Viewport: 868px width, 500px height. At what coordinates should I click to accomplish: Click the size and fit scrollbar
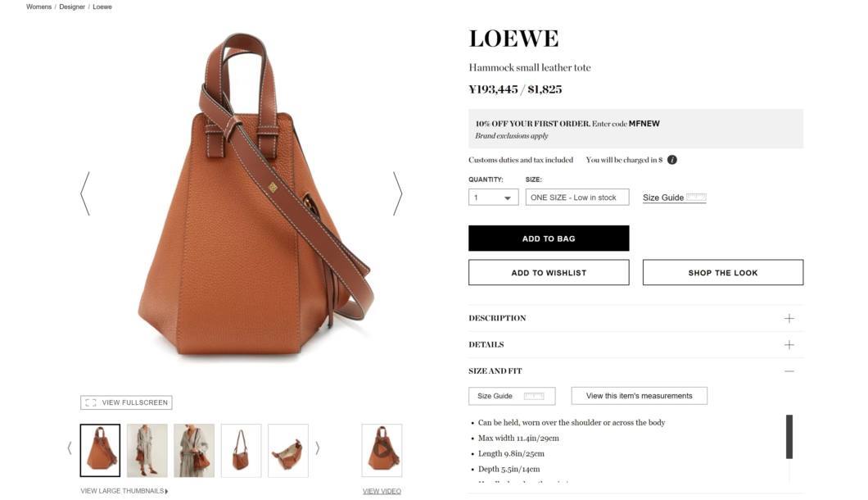click(x=789, y=437)
